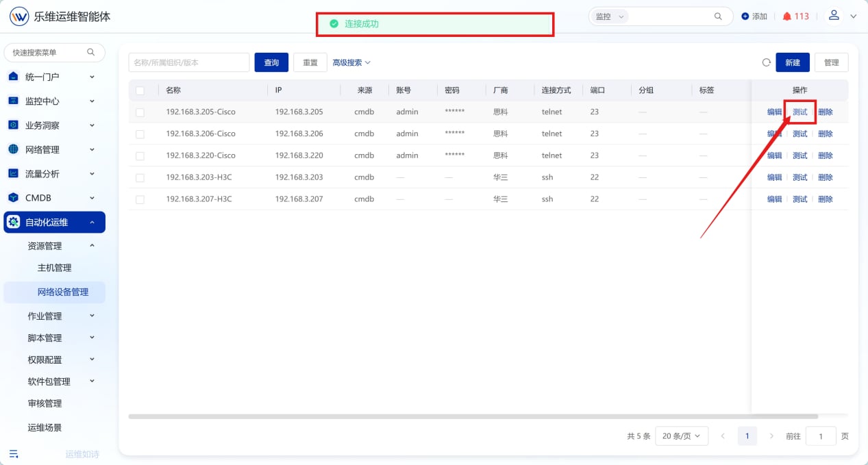Click the quick menu search magnifier

pyautogui.click(x=91, y=52)
